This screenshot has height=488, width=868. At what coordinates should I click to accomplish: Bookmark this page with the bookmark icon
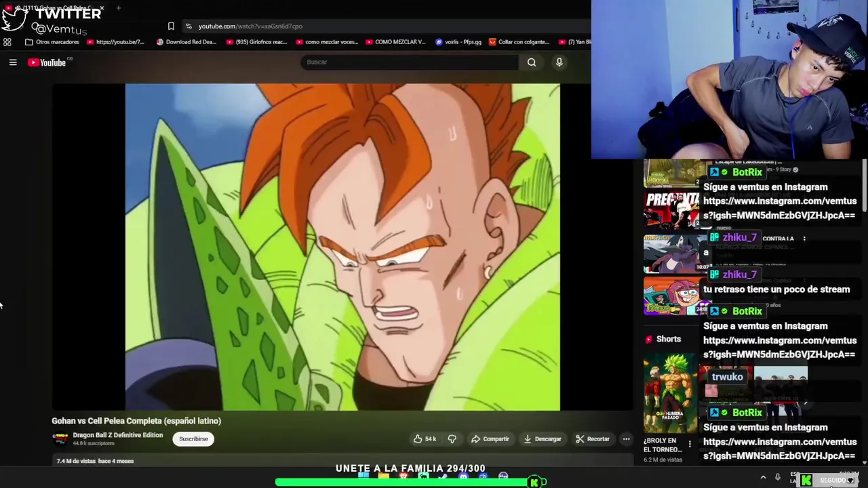pos(171,26)
